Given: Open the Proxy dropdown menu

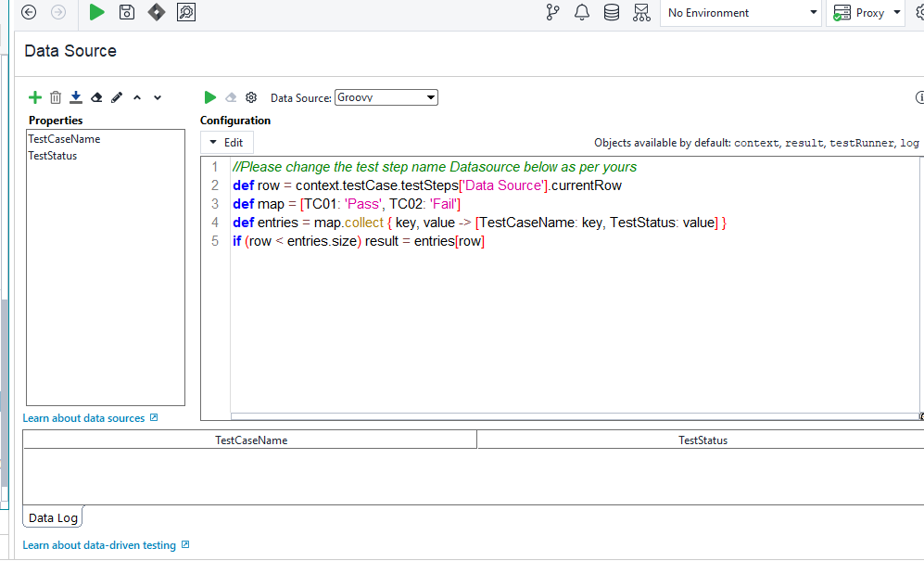Looking at the screenshot, I should click(866, 13).
